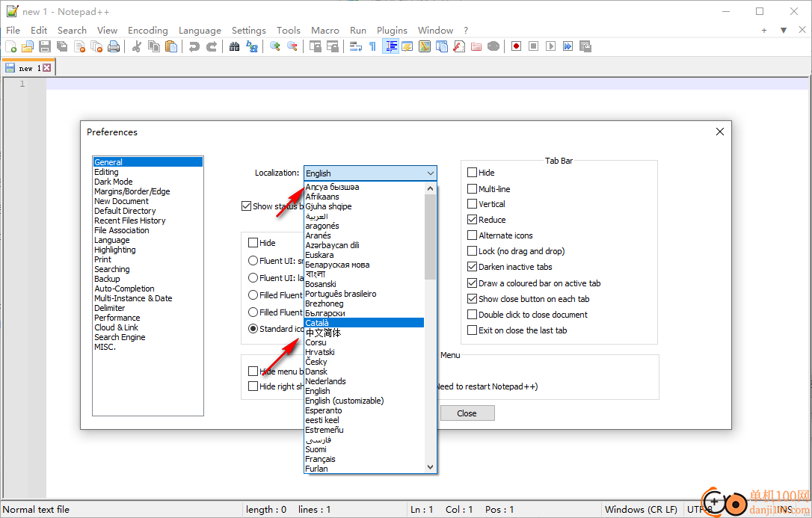This screenshot has height=518, width=812.
Task: Click the New file toolbar icon
Action: coord(11,46)
